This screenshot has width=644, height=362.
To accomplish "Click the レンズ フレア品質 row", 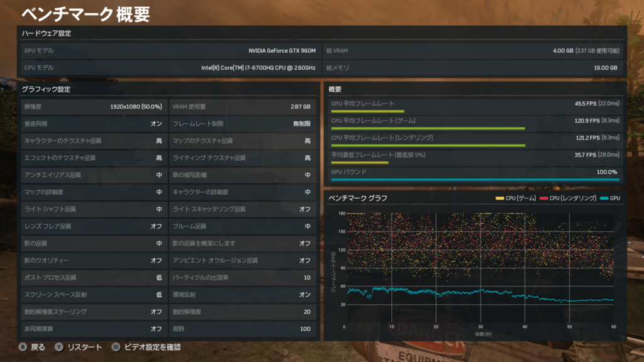I will pos(94,226).
